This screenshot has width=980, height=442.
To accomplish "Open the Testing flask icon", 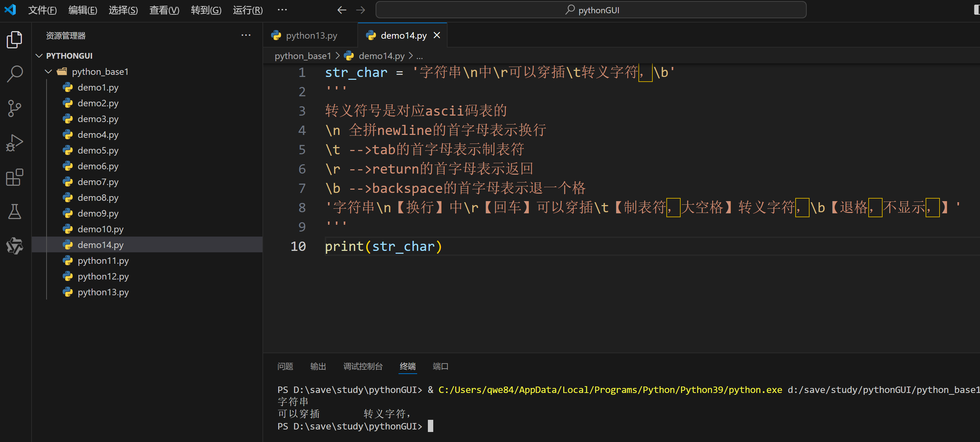I will click(14, 212).
